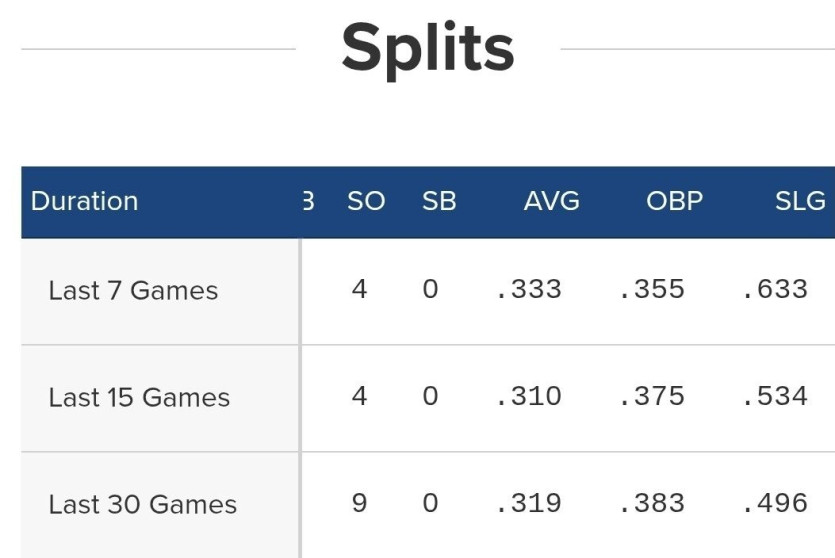Click the SLG column header

800,201
